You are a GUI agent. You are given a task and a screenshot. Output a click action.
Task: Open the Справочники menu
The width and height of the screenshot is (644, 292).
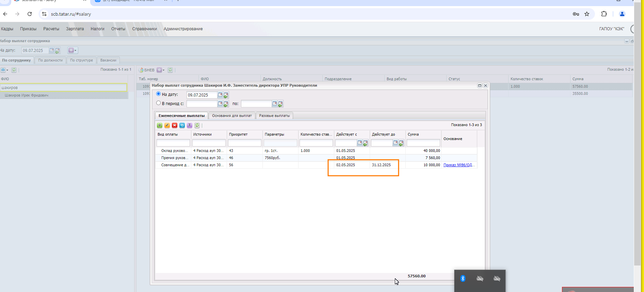144,29
